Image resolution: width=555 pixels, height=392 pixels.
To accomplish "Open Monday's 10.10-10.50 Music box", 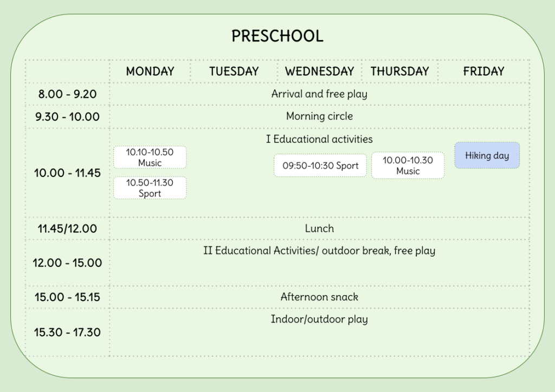I will pyautogui.click(x=150, y=158).
